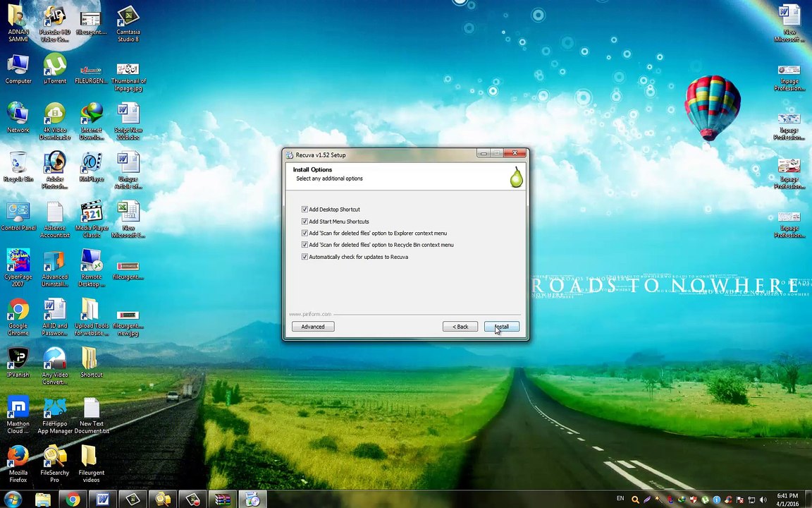The width and height of the screenshot is (812, 508).
Task: Select the Adobe Photoshop shortcut icon
Action: click(55, 169)
